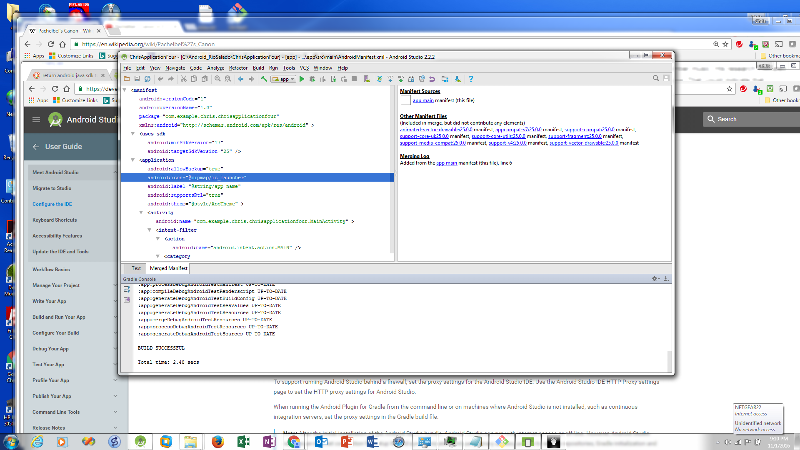This screenshot has height=450, width=800.
Task: Click the Windows Start button
Action: (x=10, y=441)
